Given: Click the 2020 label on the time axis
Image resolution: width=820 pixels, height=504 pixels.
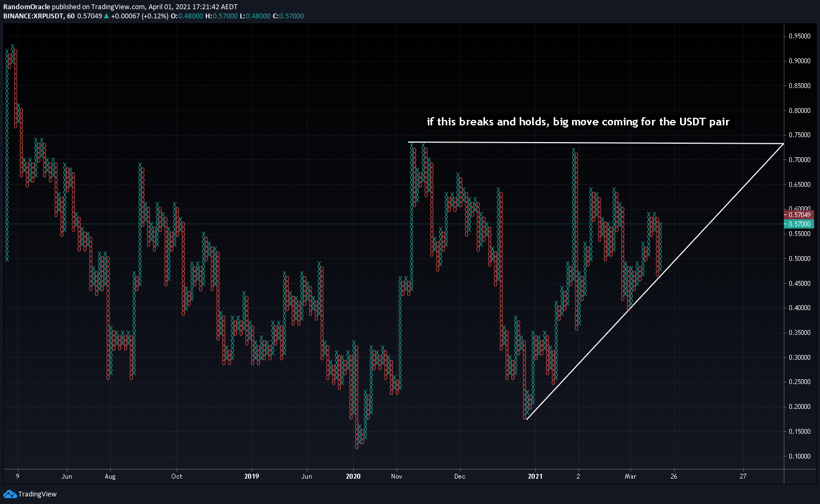Looking at the screenshot, I should coord(353,476).
